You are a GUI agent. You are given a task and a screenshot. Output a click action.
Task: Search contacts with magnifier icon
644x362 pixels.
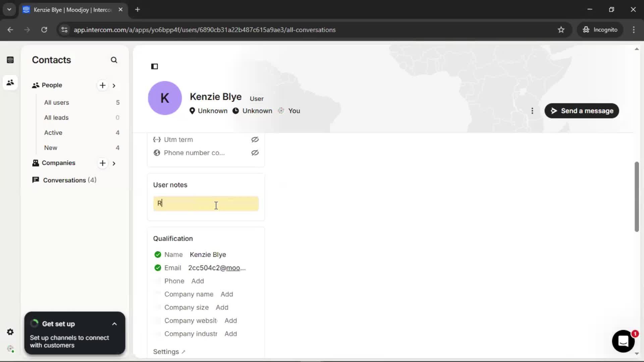click(114, 60)
